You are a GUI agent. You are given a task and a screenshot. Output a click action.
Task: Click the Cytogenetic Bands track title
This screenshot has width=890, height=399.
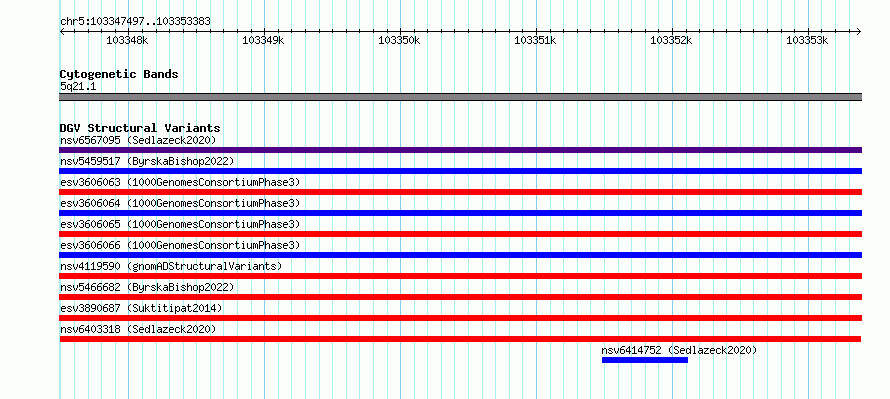click(x=119, y=74)
